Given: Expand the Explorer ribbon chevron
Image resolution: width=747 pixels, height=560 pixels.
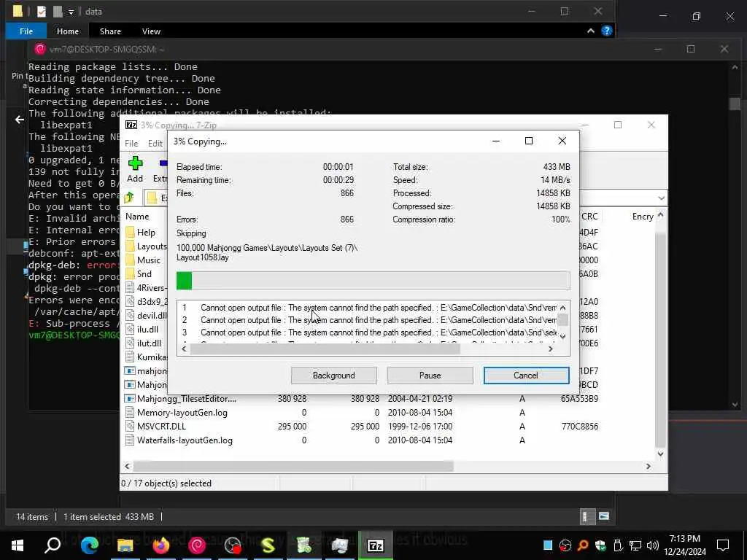Looking at the screenshot, I should [x=591, y=31].
